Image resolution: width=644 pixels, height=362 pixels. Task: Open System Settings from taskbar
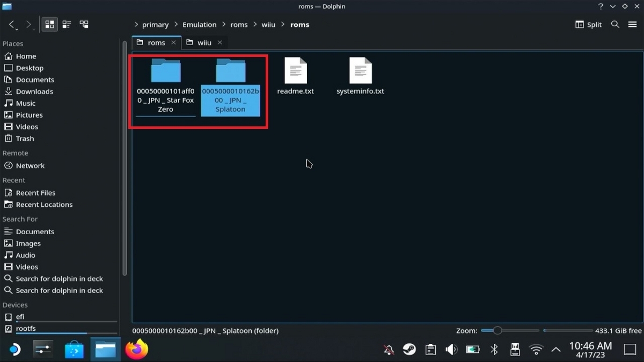[43, 350]
